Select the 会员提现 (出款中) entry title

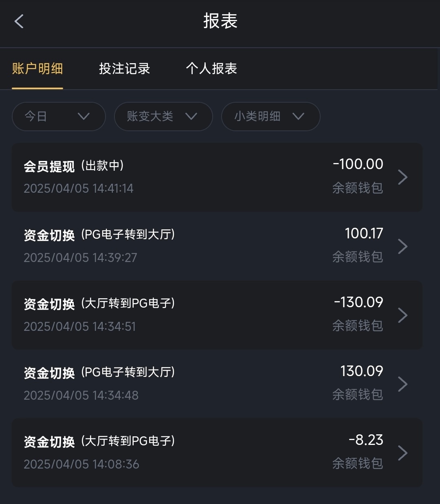74,166
